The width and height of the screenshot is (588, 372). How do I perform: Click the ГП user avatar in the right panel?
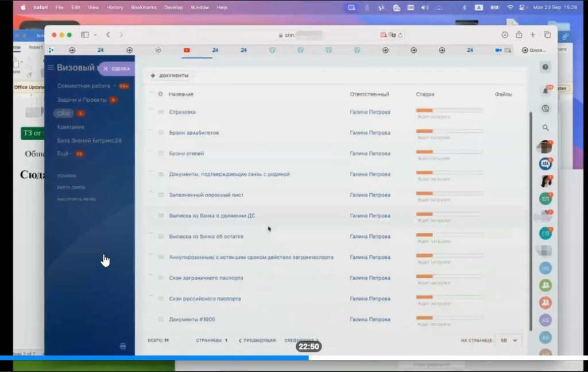545,233
